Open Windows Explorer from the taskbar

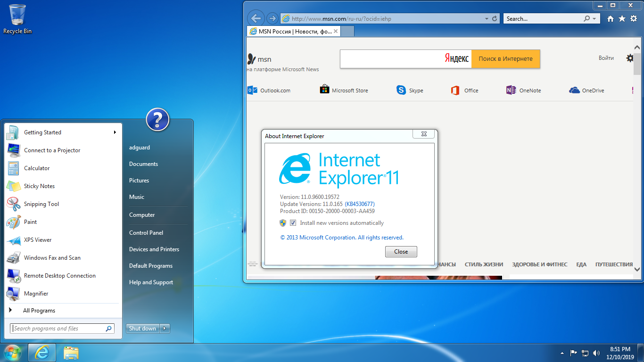[x=71, y=353]
